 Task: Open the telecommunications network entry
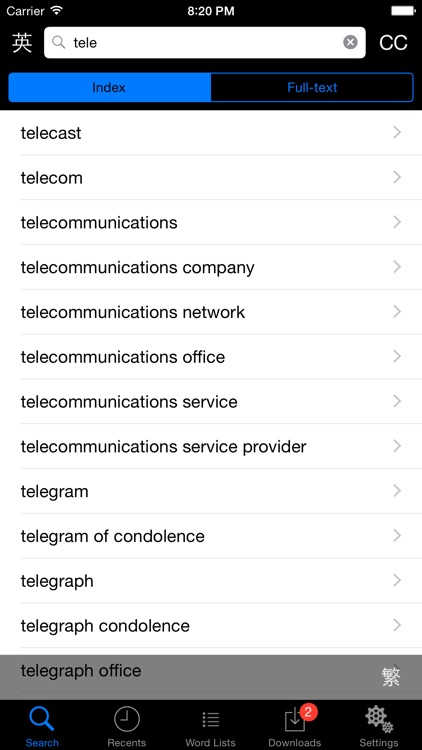pos(211,312)
